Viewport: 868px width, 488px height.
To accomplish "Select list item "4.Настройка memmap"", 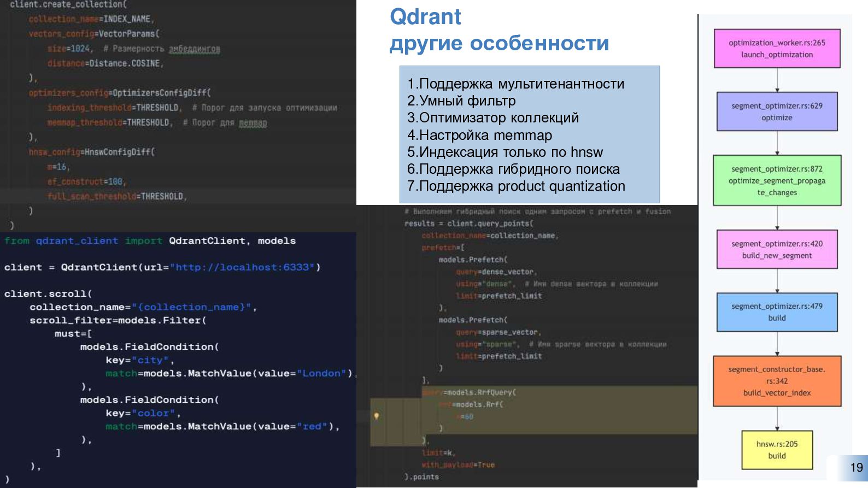I will 479,135.
